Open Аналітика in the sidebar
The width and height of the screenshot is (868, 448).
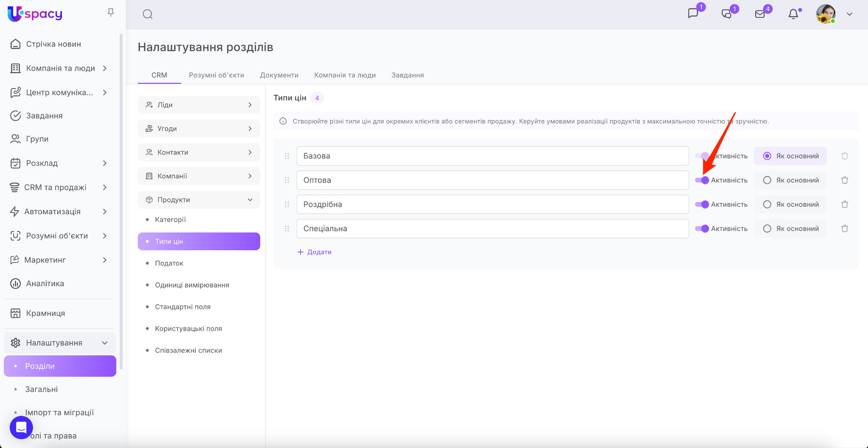(x=45, y=284)
